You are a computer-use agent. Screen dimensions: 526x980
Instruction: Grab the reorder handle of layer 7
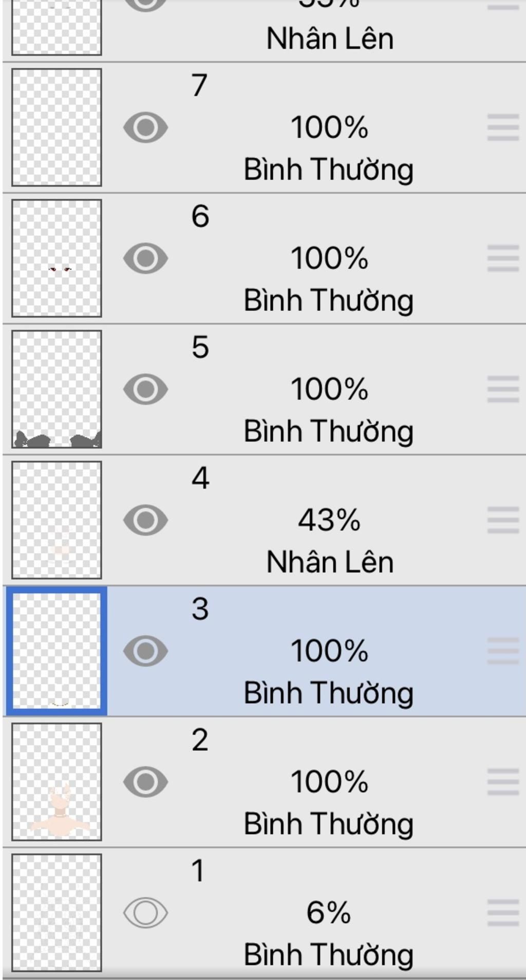(503, 127)
